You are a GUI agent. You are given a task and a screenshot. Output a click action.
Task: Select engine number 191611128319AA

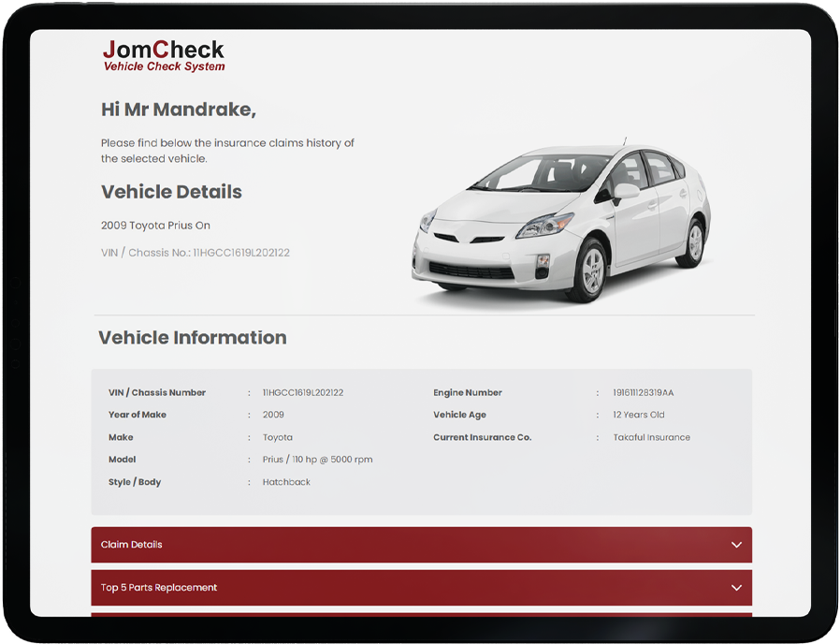644,392
